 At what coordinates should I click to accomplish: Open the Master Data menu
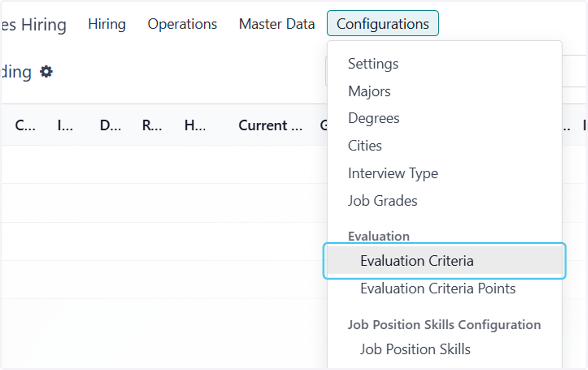[277, 24]
